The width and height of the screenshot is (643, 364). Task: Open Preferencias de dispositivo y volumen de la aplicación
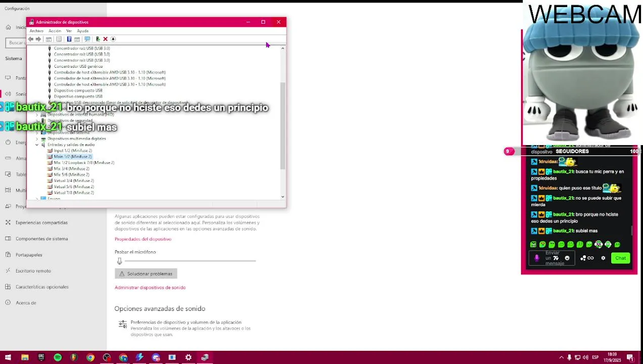point(186,322)
